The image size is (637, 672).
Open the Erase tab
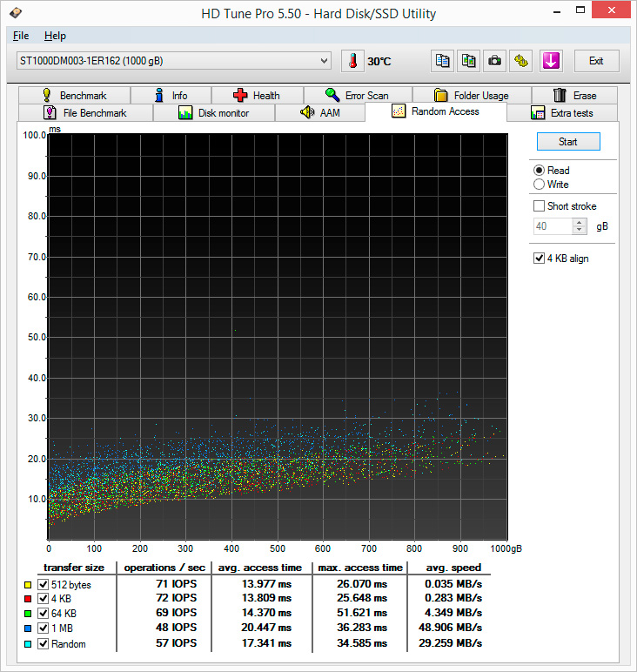[574, 96]
